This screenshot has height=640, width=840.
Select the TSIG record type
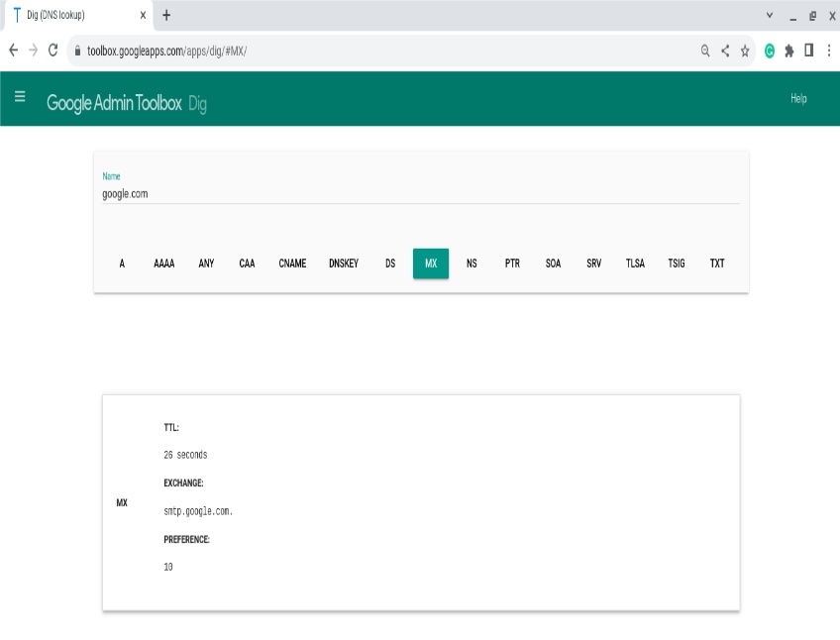677,264
